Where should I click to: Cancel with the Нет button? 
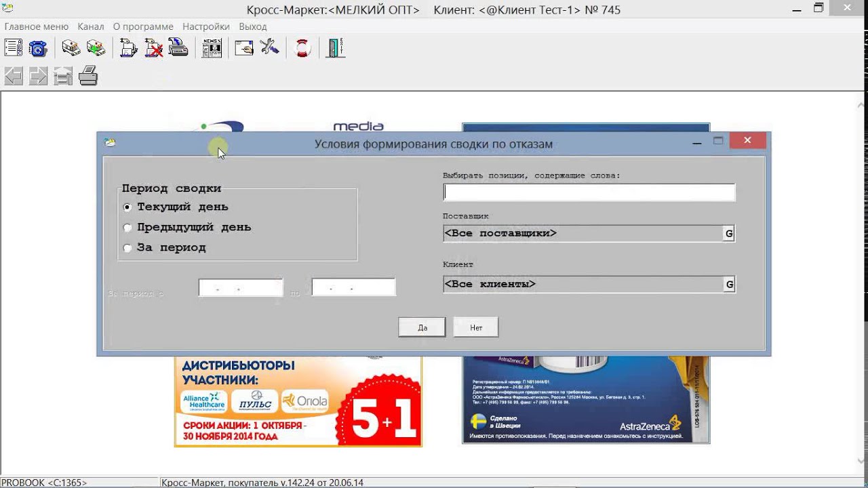pyautogui.click(x=476, y=327)
